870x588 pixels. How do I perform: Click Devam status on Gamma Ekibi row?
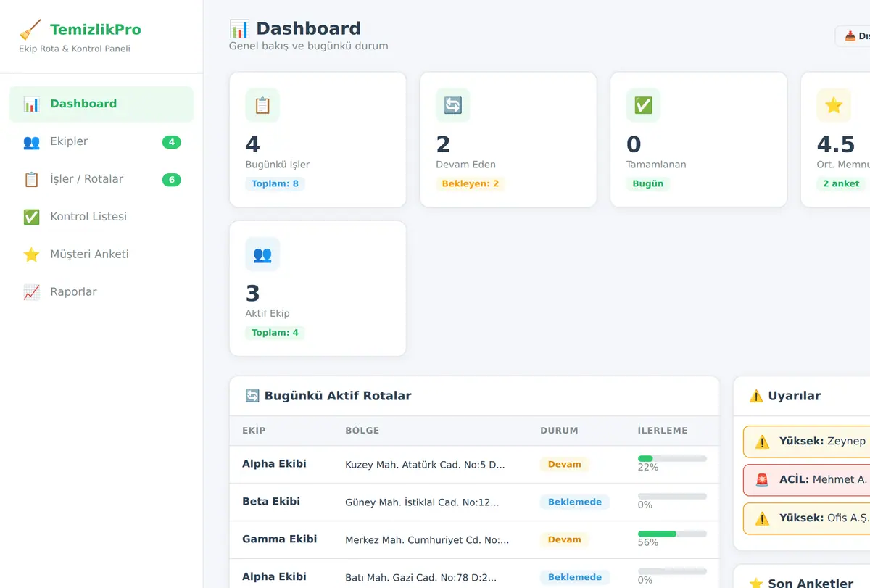point(565,540)
